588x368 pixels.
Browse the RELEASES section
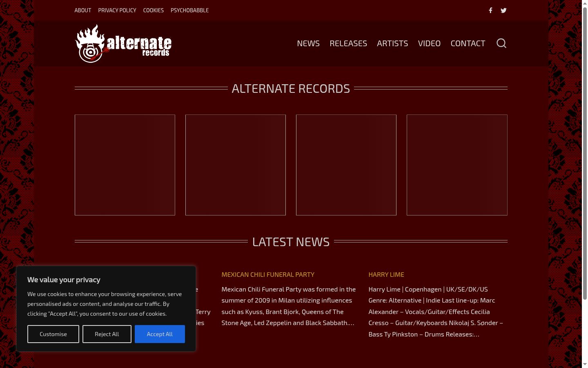(x=348, y=43)
